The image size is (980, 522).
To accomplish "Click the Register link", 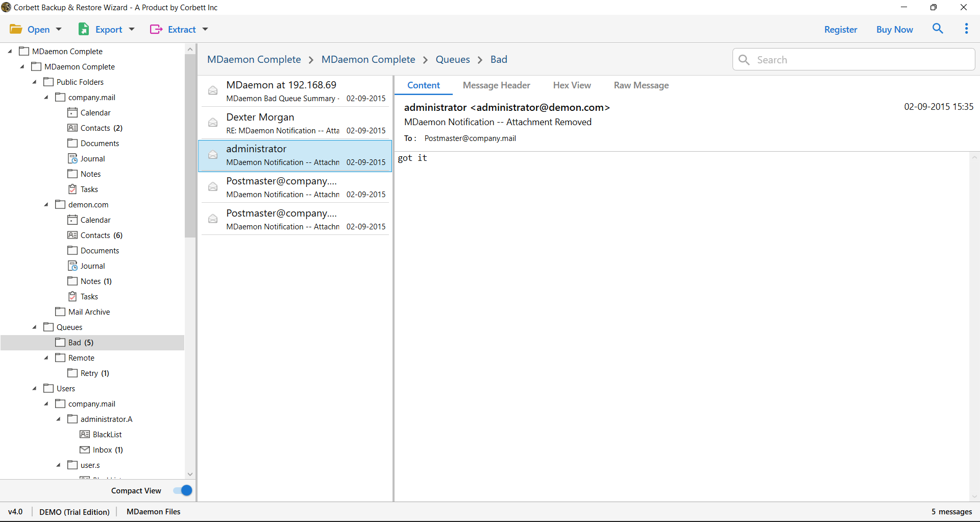I will (x=841, y=30).
